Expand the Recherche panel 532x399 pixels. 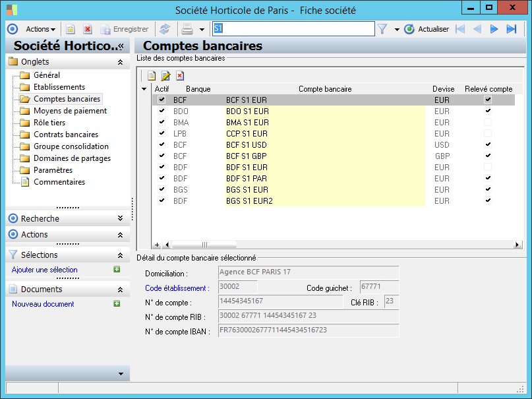(x=119, y=218)
